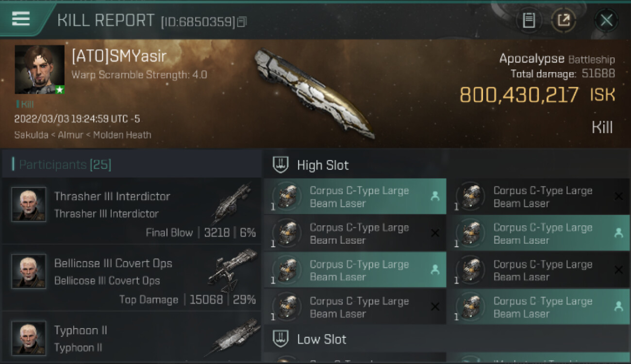Image resolution: width=631 pixels, height=364 pixels.
Task: Open the hamburger menu icon
Action: coord(21,18)
